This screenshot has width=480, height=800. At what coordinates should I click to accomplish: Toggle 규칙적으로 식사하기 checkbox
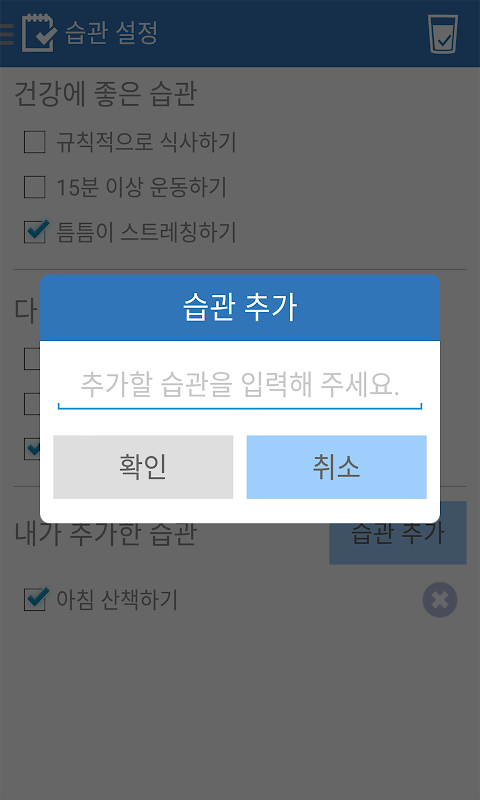point(35,142)
